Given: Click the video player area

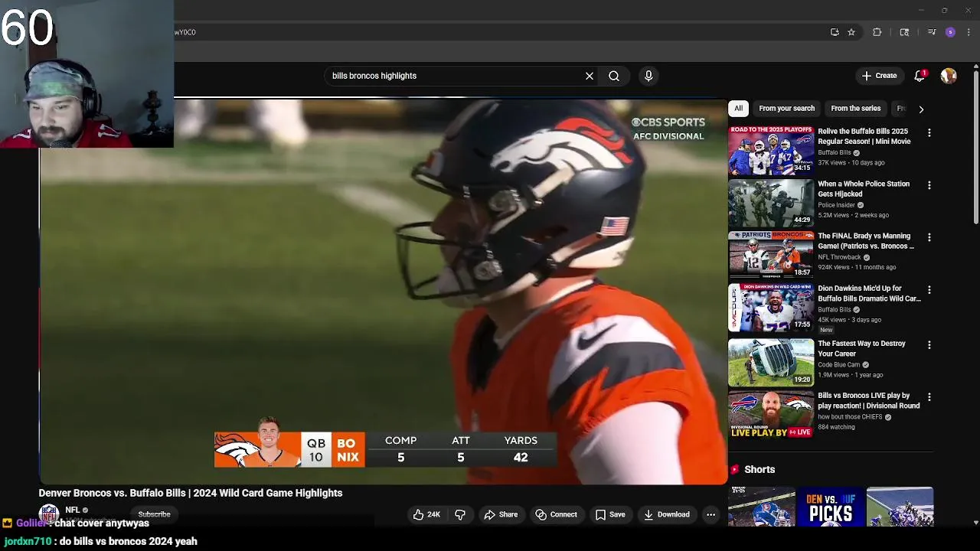Looking at the screenshot, I should pyautogui.click(x=383, y=292).
